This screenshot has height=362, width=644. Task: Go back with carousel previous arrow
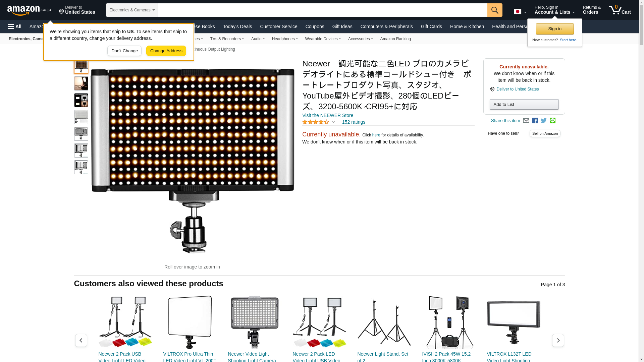tap(81, 340)
